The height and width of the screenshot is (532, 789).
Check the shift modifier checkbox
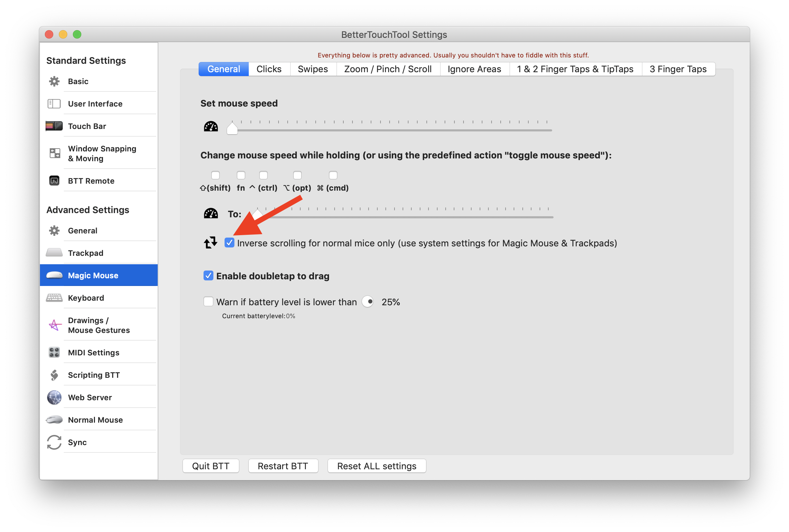coord(215,175)
